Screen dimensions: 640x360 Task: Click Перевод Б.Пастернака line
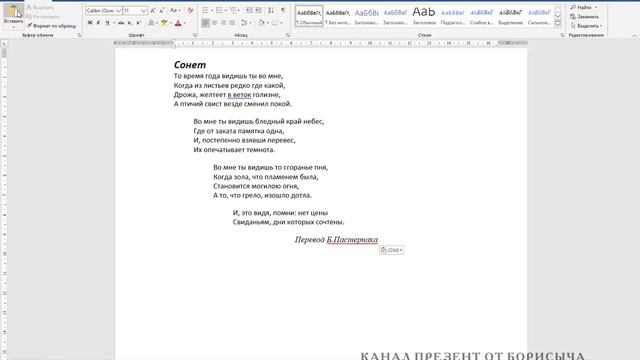pos(336,240)
